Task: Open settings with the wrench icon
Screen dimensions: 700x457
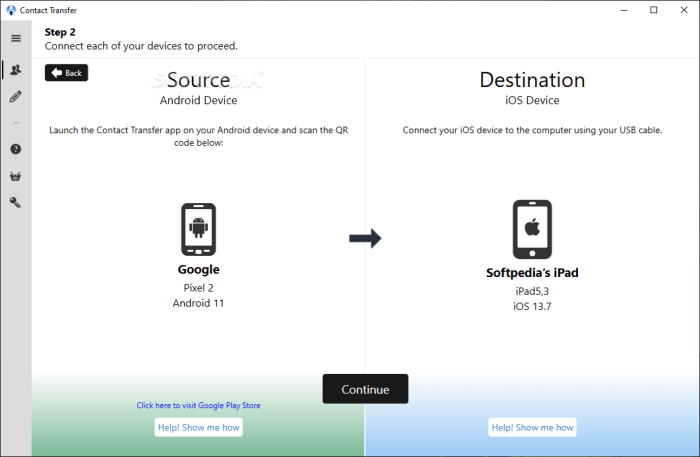Action: coord(15,202)
